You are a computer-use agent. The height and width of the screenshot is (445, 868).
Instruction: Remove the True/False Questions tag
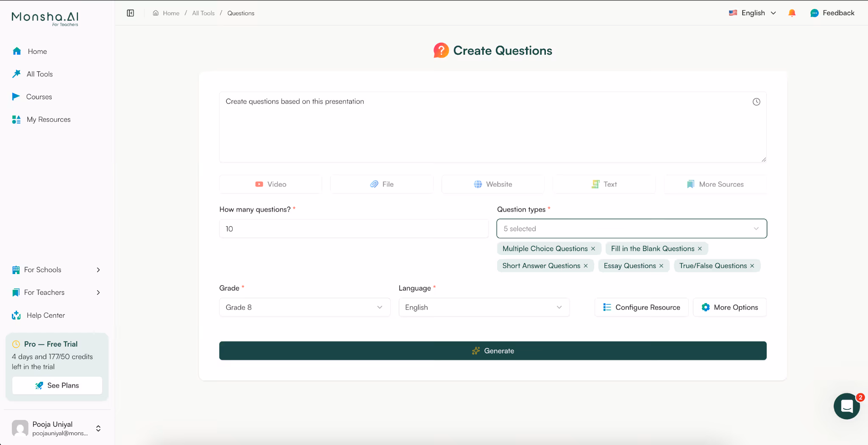[751, 266]
